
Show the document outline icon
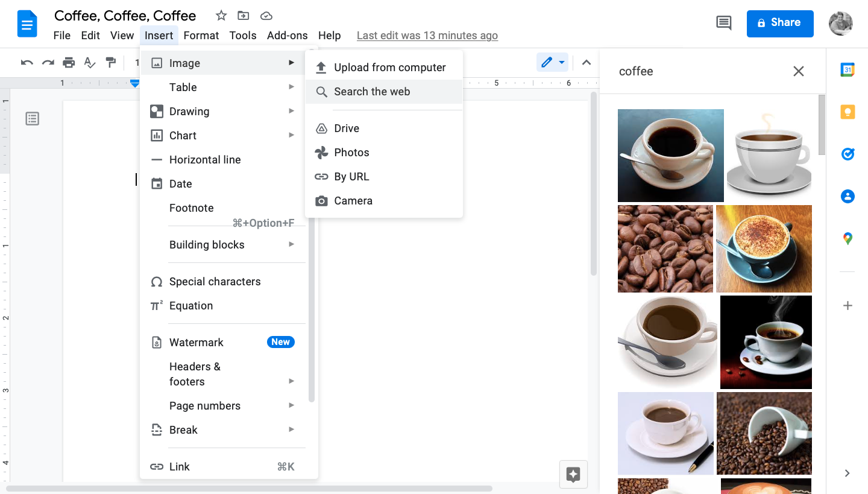point(33,119)
